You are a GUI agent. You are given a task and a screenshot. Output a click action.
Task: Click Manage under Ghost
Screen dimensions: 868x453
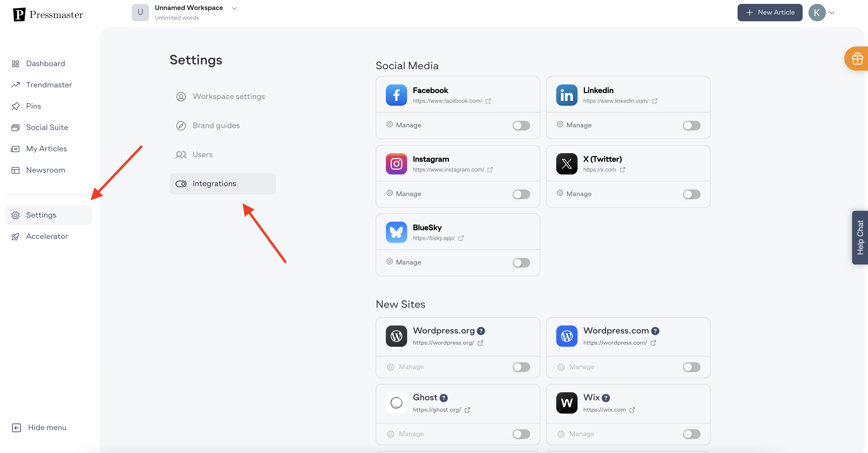[x=406, y=434]
